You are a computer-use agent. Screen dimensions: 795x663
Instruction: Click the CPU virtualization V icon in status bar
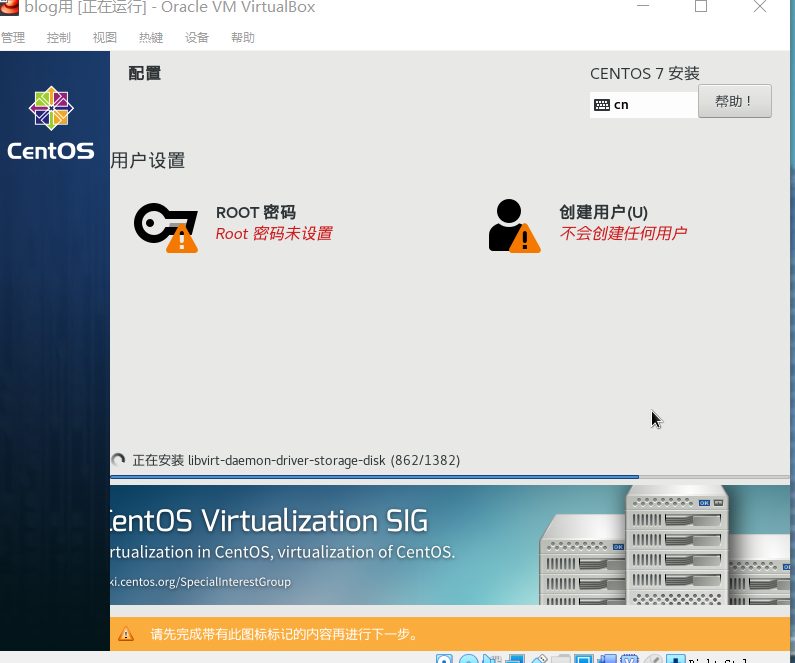pos(629,658)
